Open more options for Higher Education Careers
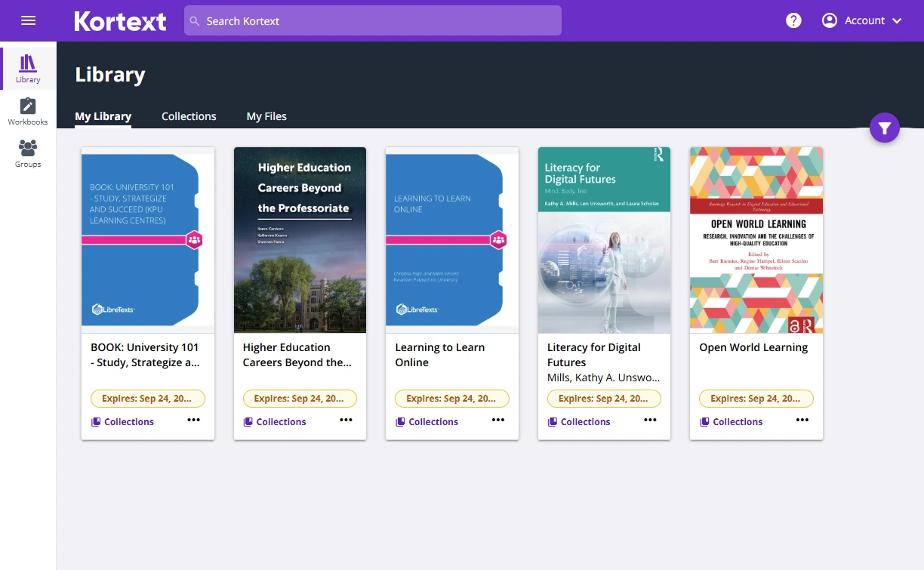Image resolution: width=924 pixels, height=570 pixels. pyautogui.click(x=346, y=420)
